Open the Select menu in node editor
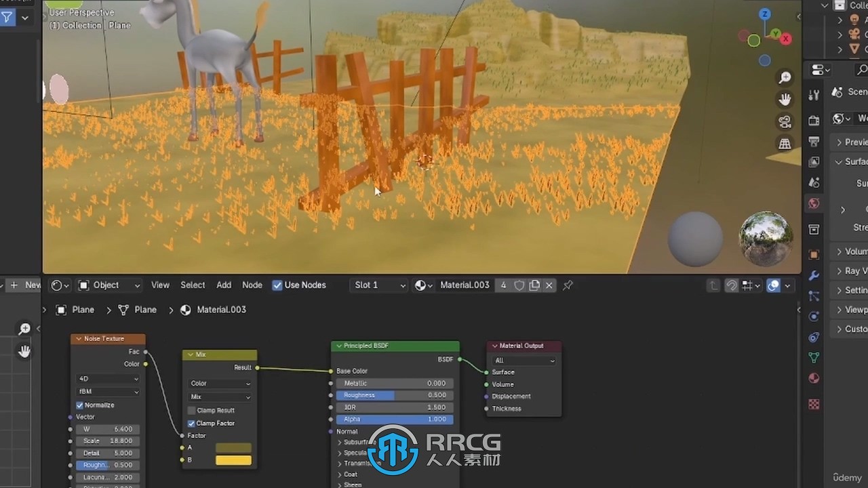Viewport: 868px width, 488px height. [193, 285]
